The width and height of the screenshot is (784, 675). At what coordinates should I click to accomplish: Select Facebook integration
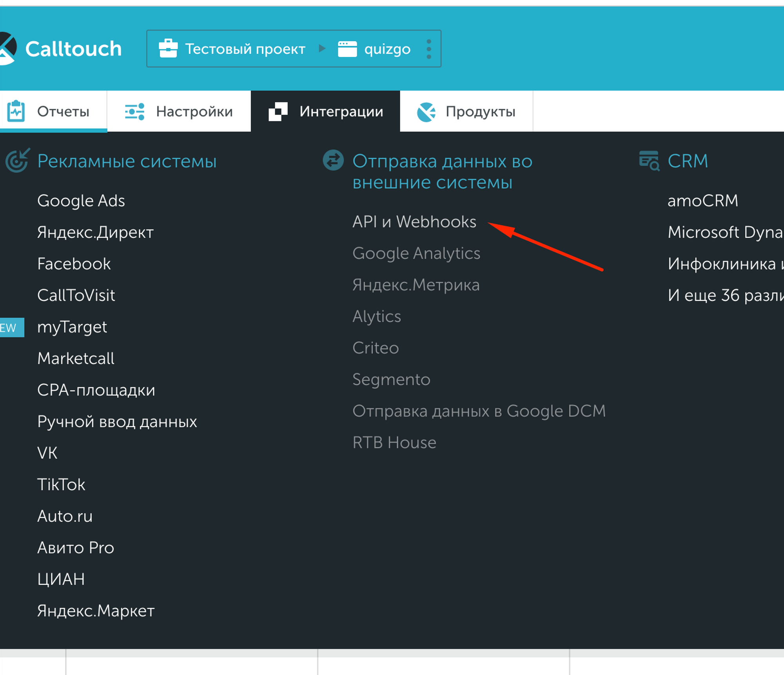74,264
